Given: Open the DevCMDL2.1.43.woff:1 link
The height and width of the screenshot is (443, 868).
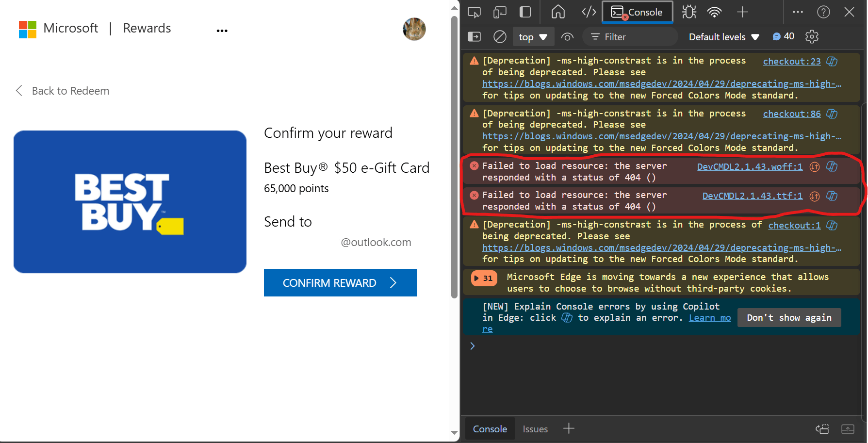Looking at the screenshot, I should [750, 167].
